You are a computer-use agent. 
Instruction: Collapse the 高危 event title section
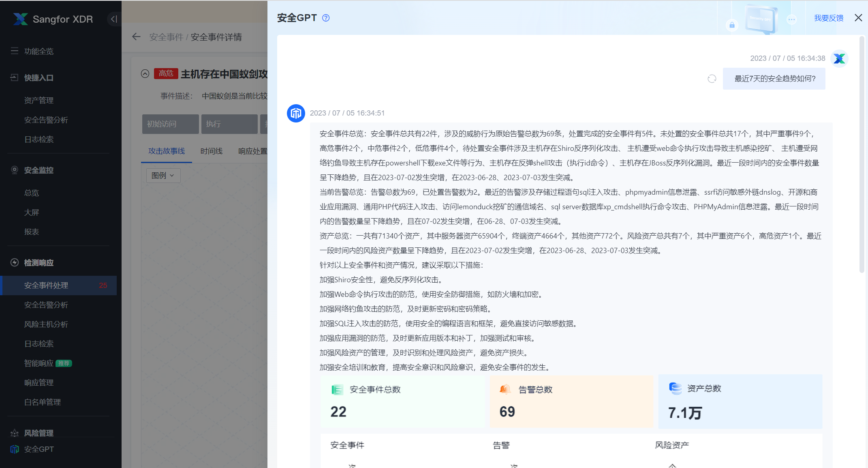(145, 74)
